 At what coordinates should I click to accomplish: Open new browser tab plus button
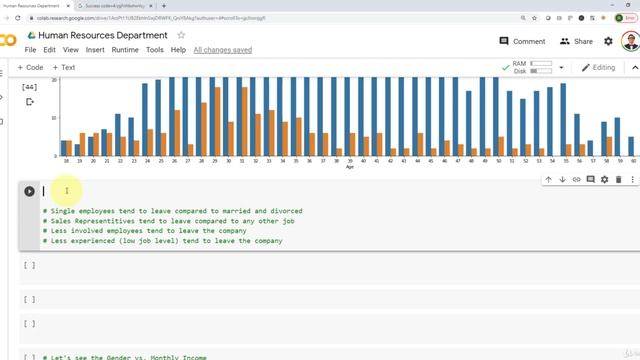coord(164,6)
